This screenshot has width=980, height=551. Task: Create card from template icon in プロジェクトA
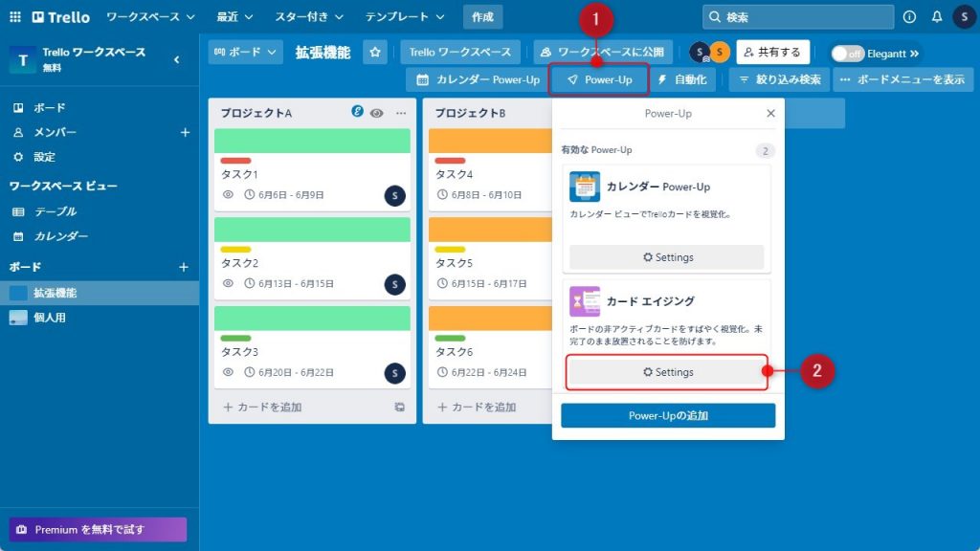click(x=399, y=407)
